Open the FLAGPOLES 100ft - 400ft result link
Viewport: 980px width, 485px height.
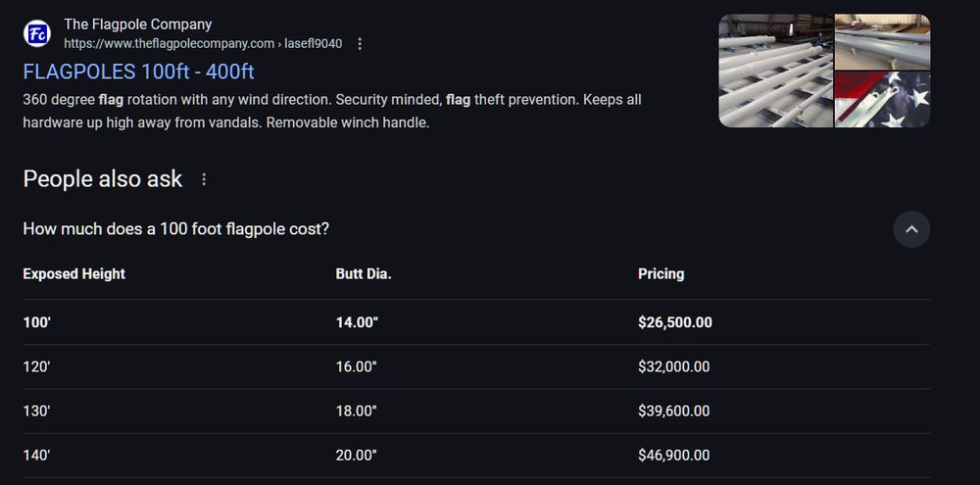(x=138, y=72)
